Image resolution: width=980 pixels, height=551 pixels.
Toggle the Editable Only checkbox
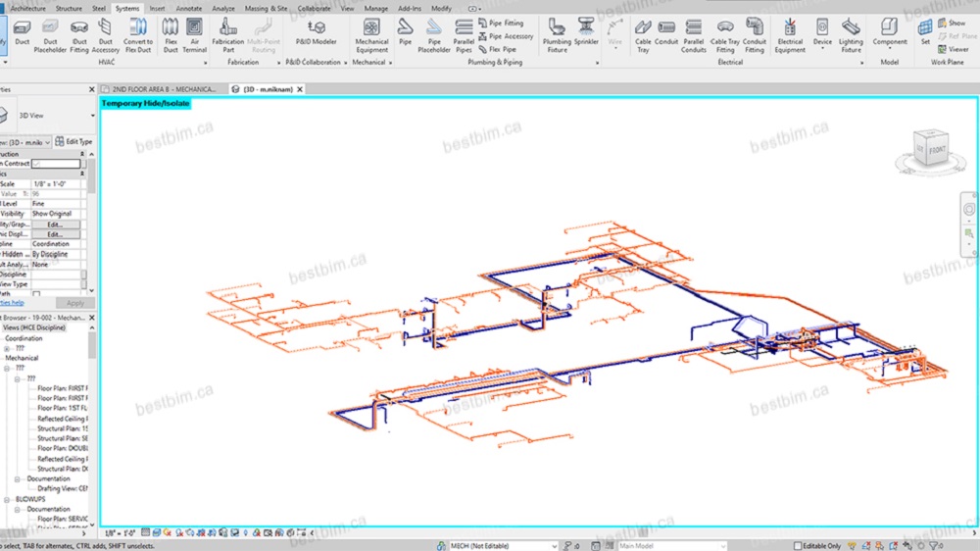coord(798,546)
